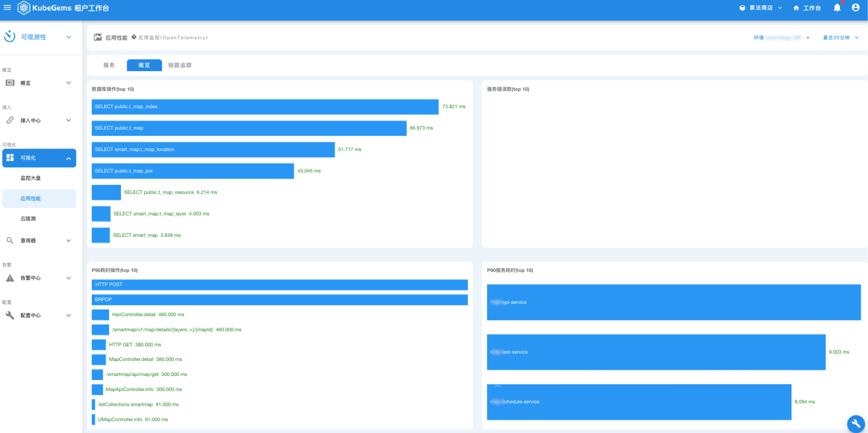This screenshot has width=868, height=433.
Task: Click the config center wrench icon
Action: (10, 315)
